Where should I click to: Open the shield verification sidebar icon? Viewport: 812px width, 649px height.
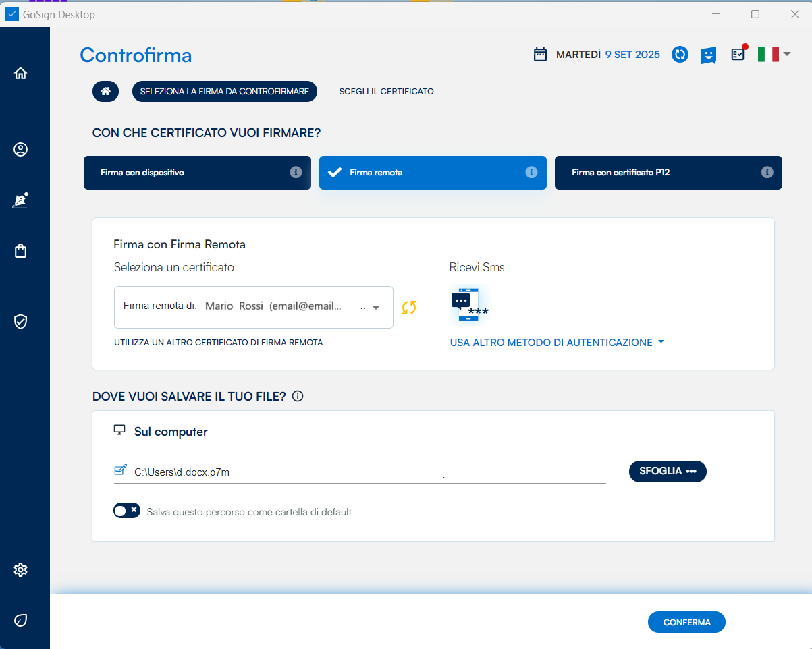(20, 321)
